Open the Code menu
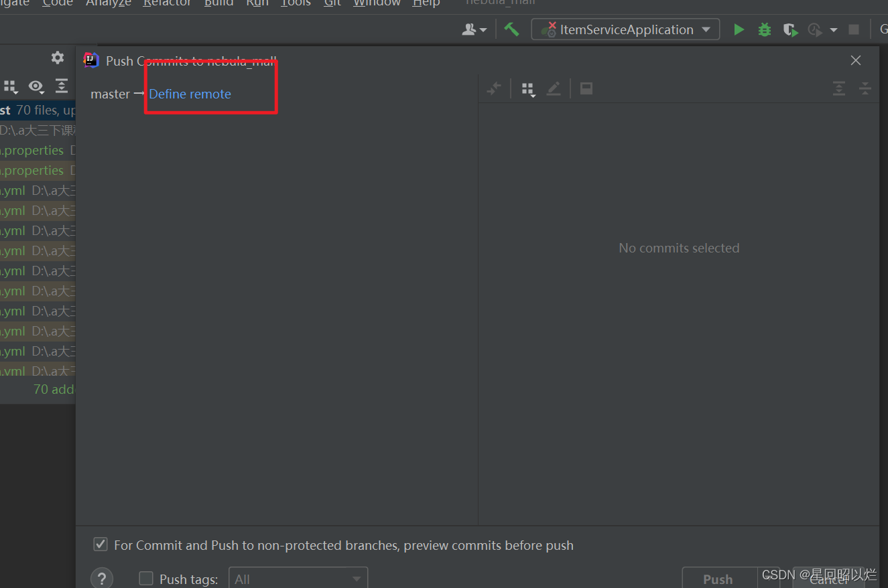 click(58, 3)
